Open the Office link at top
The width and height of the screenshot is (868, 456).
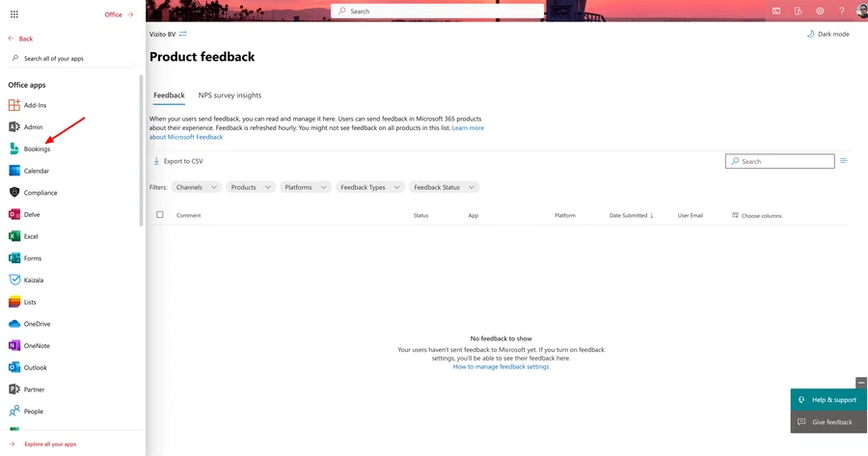119,14
